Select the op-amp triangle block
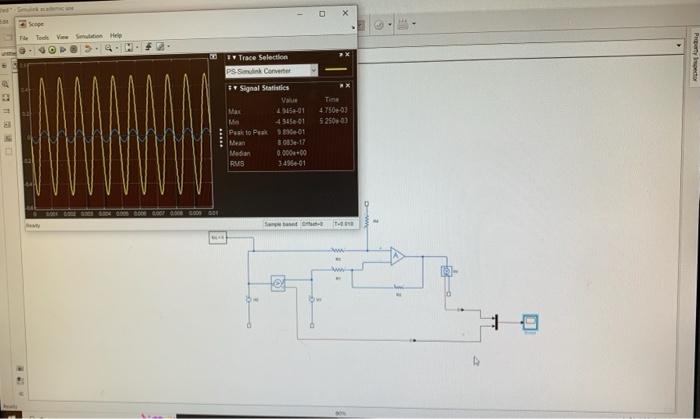700x419 pixels. point(397,256)
